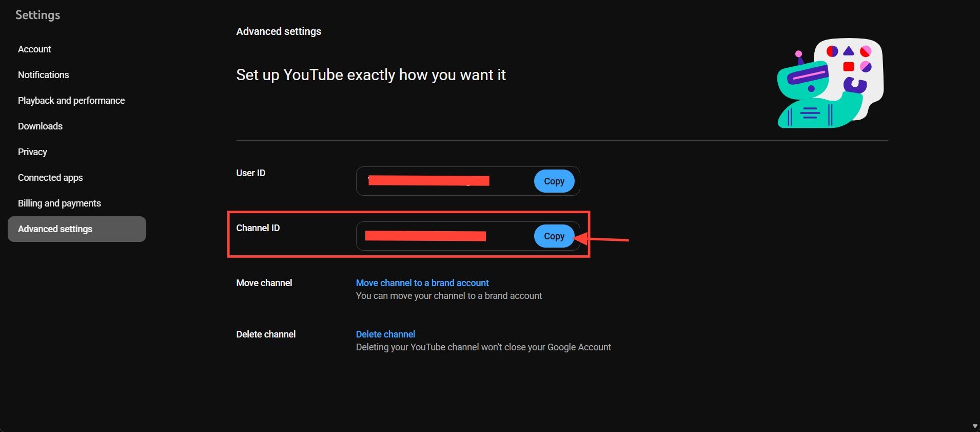Click the robot settings illustration
Viewport: 980px width, 432px height.
831,83
